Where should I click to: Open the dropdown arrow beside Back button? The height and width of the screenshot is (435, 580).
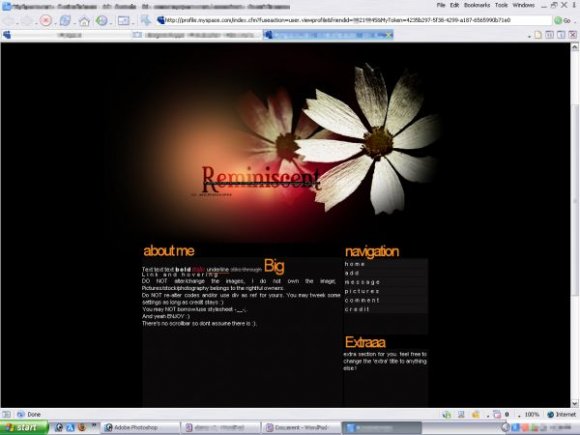click(x=17, y=23)
